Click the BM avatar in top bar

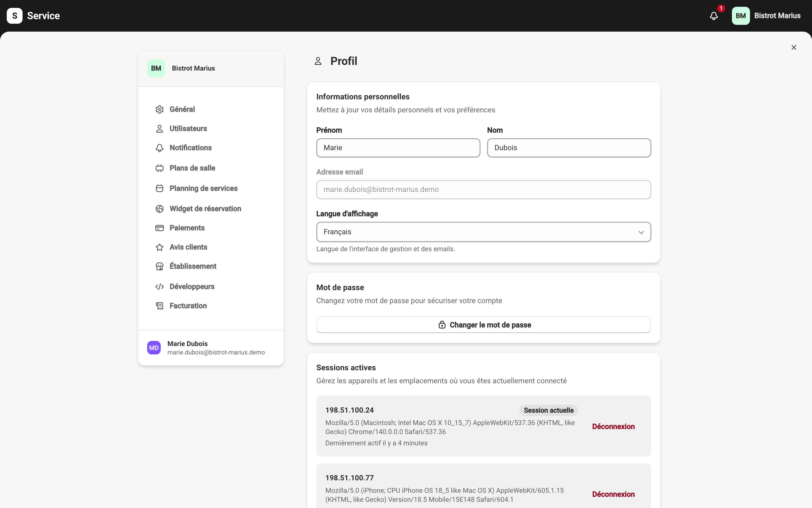point(741,16)
